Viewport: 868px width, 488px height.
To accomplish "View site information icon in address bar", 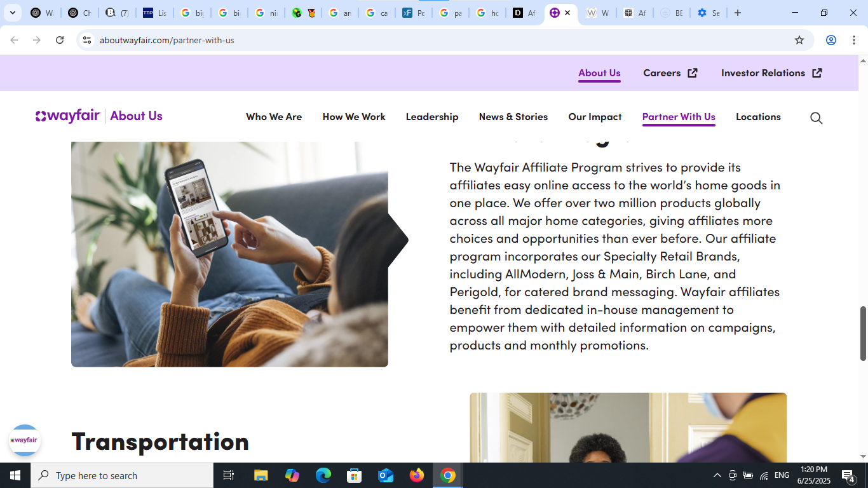I will tap(87, 40).
